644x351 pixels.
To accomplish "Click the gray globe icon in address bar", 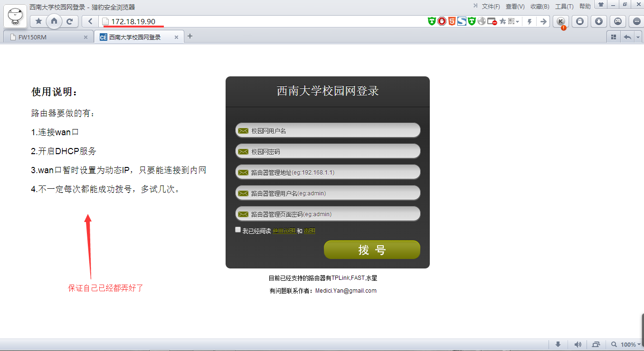I will (x=482, y=21).
